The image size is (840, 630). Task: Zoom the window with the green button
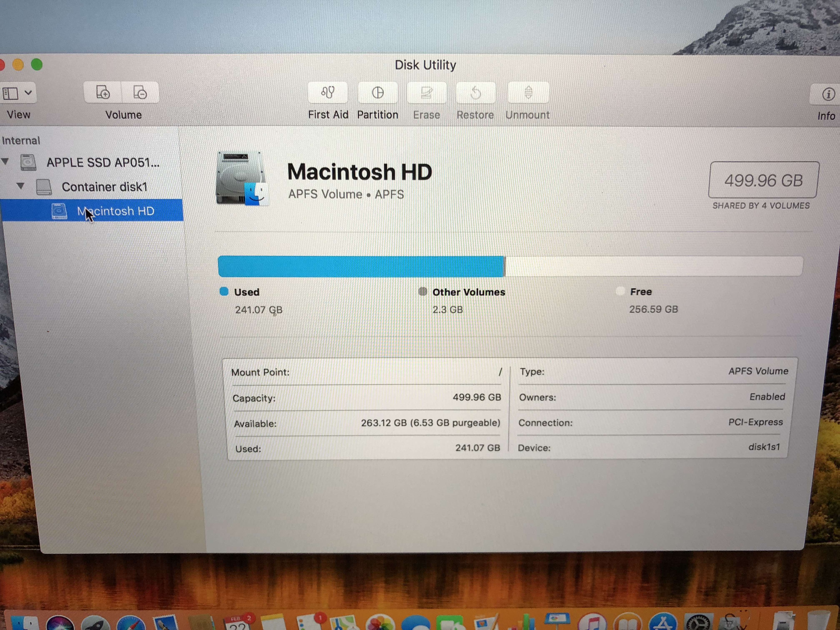(x=36, y=65)
